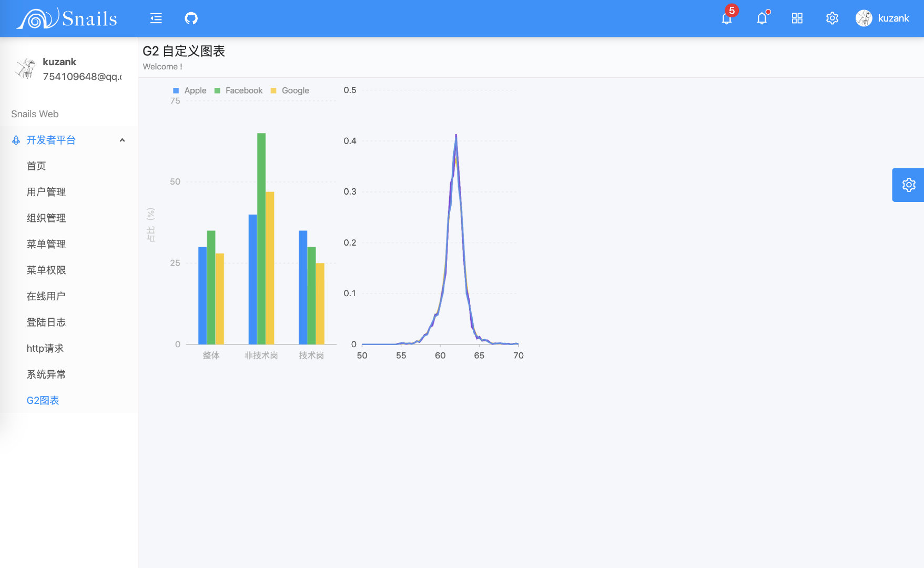Screen dimensions: 924x568
Task: Click the kuzank username in the header
Action: (x=893, y=18)
